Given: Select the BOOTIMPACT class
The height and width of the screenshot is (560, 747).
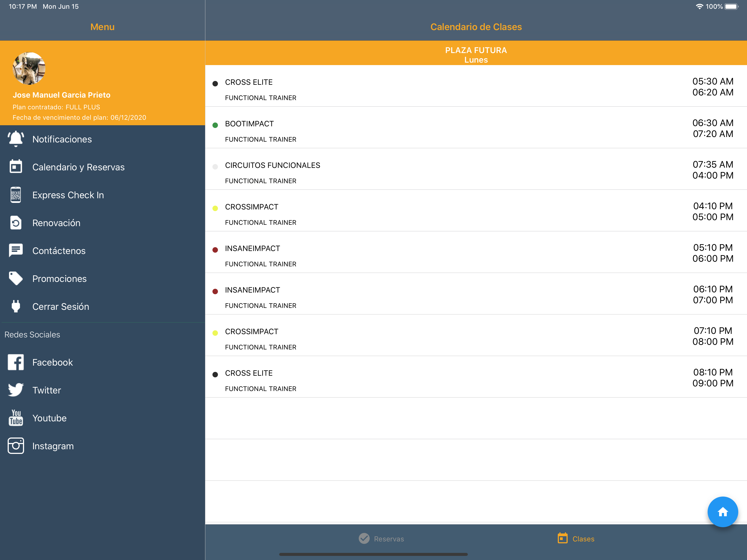Looking at the screenshot, I should [476, 128].
